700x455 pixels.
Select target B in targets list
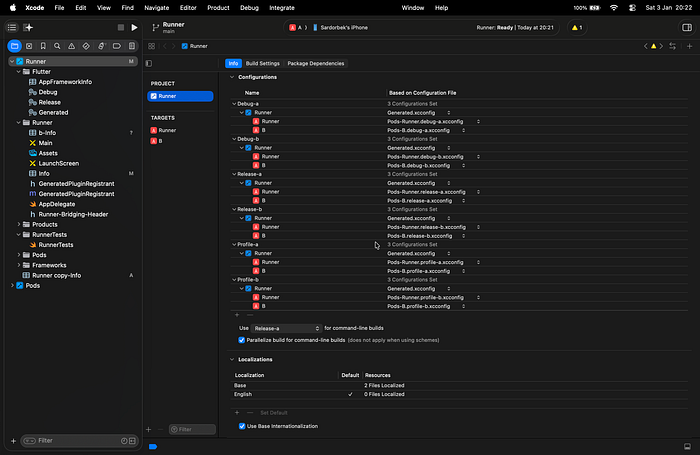pyautogui.click(x=180, y=141)
